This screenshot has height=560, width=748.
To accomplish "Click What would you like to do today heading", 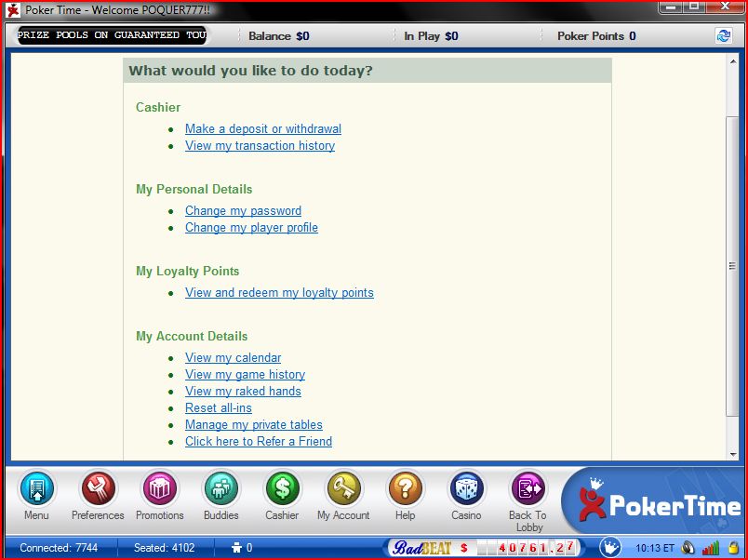I will tap(251, 71).
